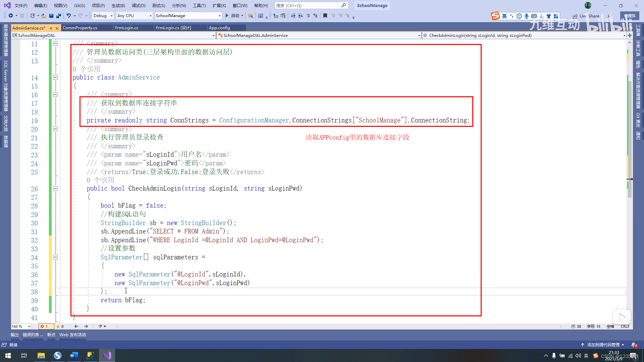The height and width of the screenshot is (362, 644).
Task: Click 添加到源代码管理 in status bar
Action: click(x=603, y=345)
